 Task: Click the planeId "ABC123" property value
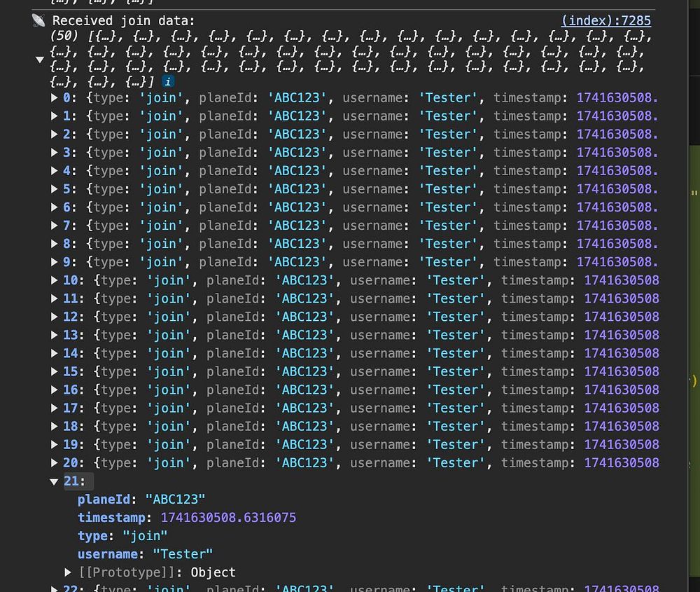(x=175, y=499)
